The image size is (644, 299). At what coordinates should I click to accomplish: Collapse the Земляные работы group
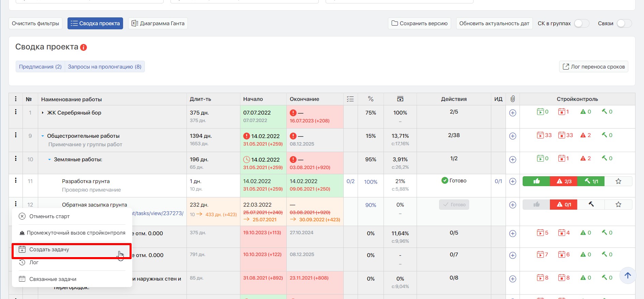click(x=49, y=160)
